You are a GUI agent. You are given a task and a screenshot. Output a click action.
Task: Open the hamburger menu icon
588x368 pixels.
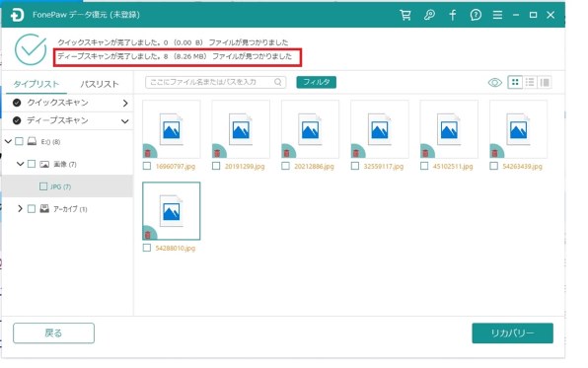497,15
